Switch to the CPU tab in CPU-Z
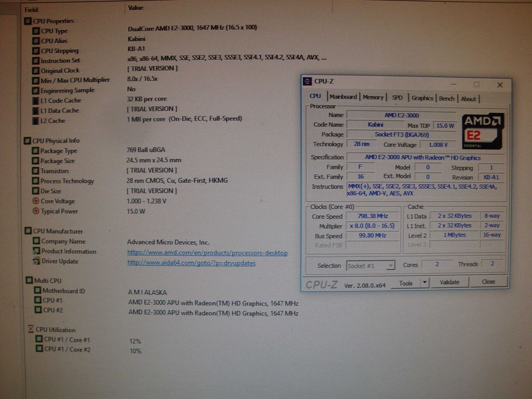This screenshot has width=532, height=399. (315, 96)
